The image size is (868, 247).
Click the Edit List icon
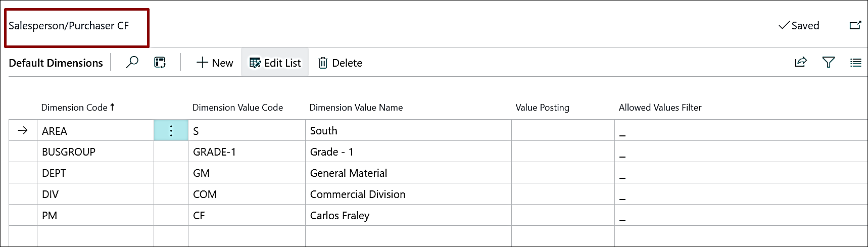pyautogui.click(x=255, y=63)
